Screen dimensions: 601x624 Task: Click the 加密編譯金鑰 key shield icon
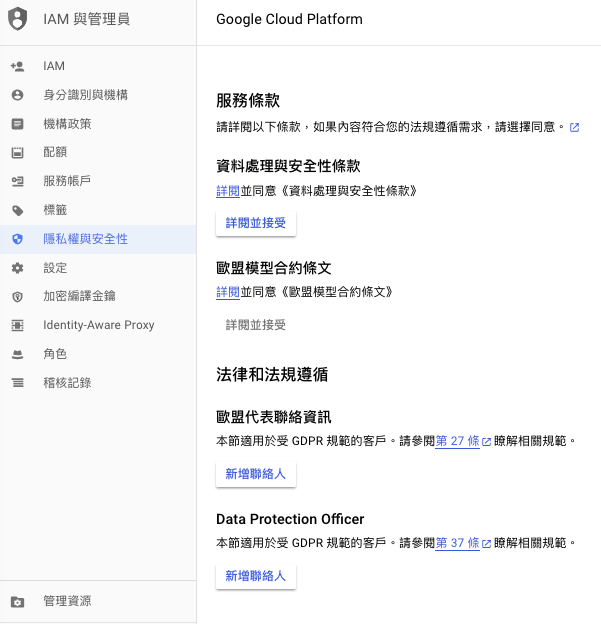click(18, 296)
